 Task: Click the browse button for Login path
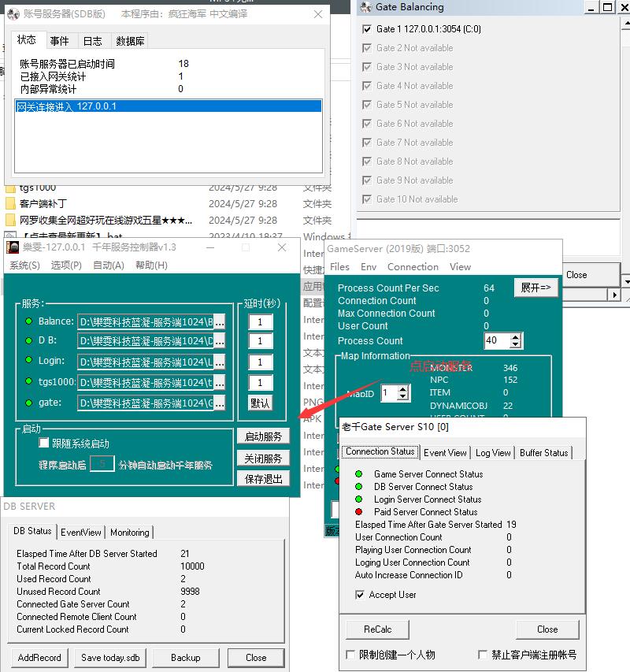220,362
